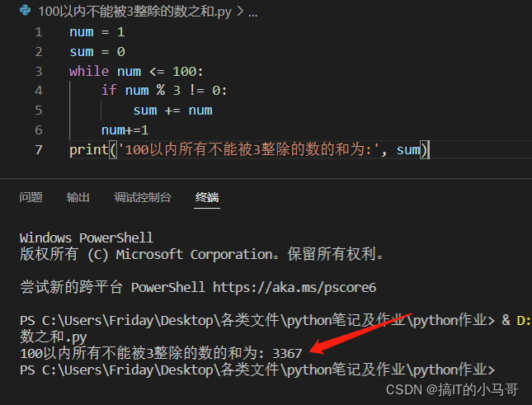The width and height of the screenshot is (532, 405).
Task: Click line number 4 in the gutter
Action: [x=39, y=91]
